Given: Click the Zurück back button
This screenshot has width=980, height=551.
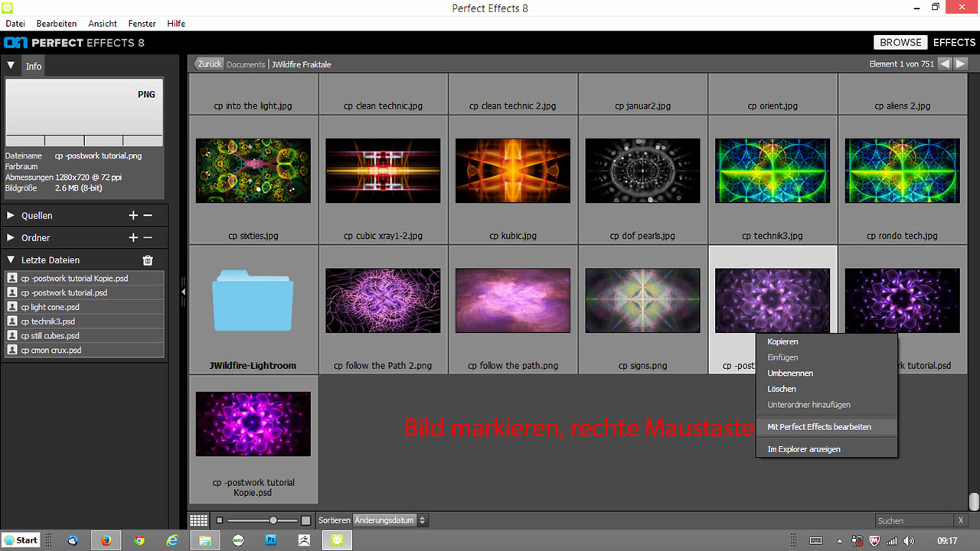Looking at the screenshot, I should pyautogui.click(x=209, y=64).
